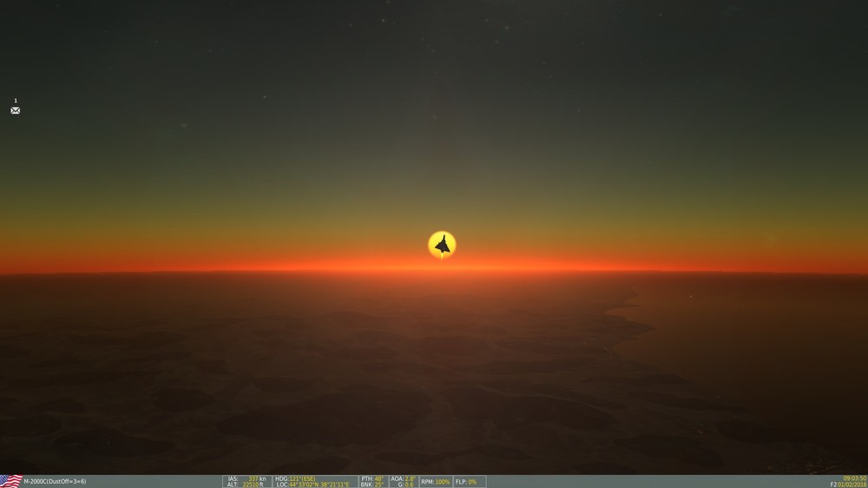Click the FLP 0% flaps indicator

(465, 482)
